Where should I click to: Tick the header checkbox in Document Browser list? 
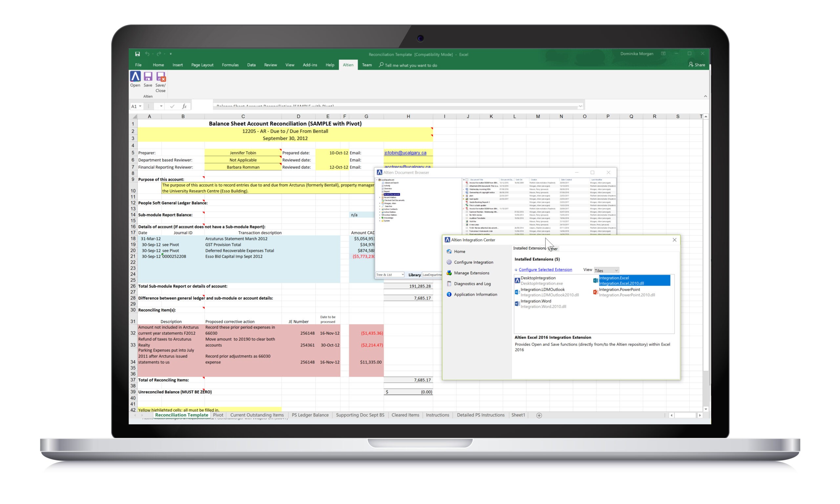467,180
